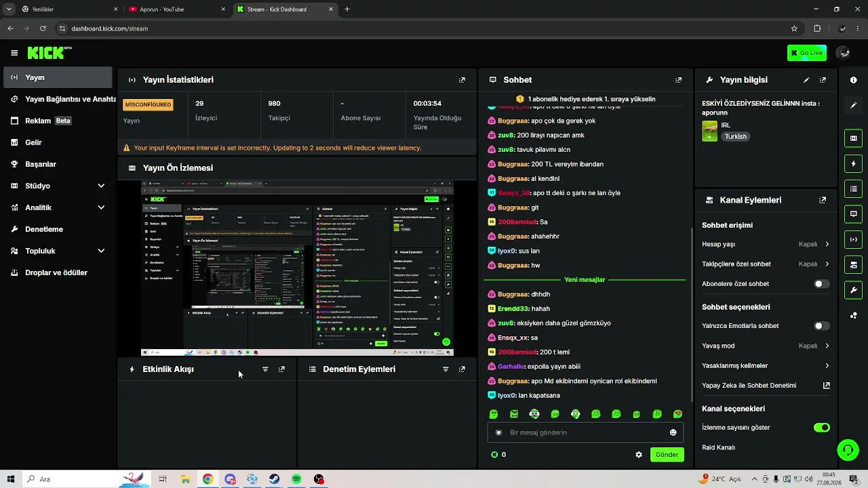Open Spotify from the taskbar

coord(296,479)
